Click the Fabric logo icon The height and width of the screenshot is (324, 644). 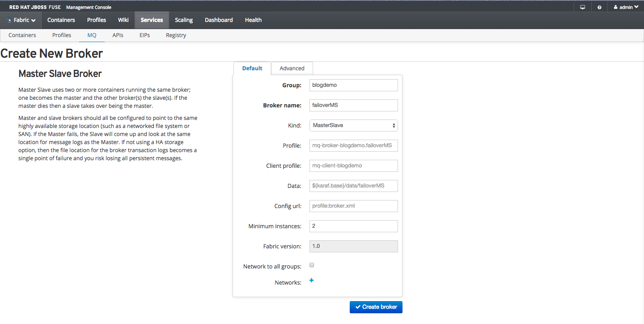coord(9,20)
